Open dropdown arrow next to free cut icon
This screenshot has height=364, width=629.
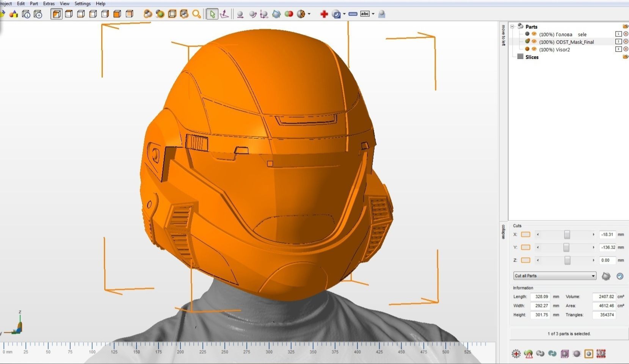(x=309, y=14)
